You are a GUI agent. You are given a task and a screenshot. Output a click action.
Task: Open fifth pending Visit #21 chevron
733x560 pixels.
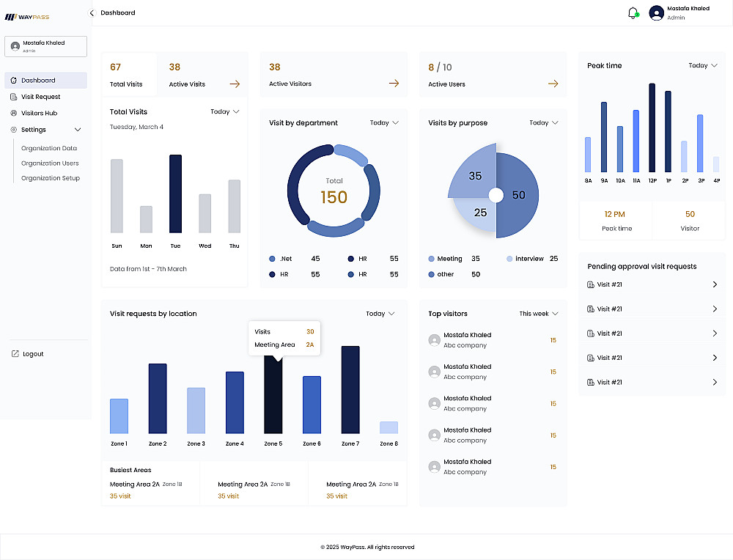pos(715,382)
